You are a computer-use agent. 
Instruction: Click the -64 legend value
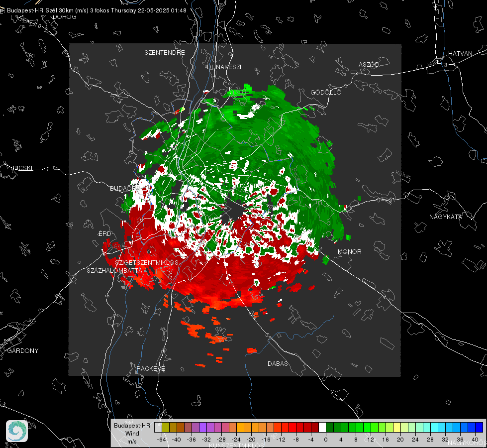(x=162, y=440)
